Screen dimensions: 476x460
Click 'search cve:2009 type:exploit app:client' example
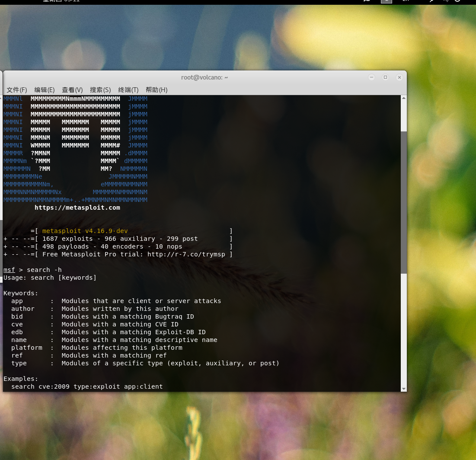click(x=87, y=387)
